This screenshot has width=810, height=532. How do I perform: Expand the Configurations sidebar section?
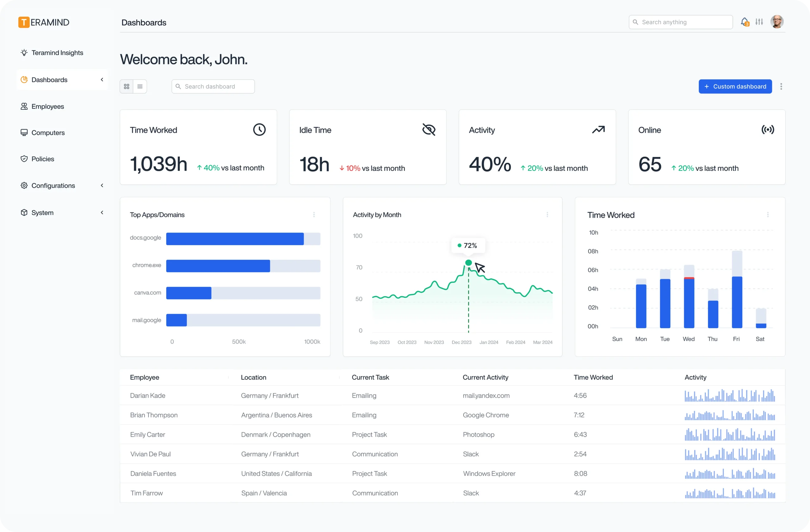tap(102, 185)
